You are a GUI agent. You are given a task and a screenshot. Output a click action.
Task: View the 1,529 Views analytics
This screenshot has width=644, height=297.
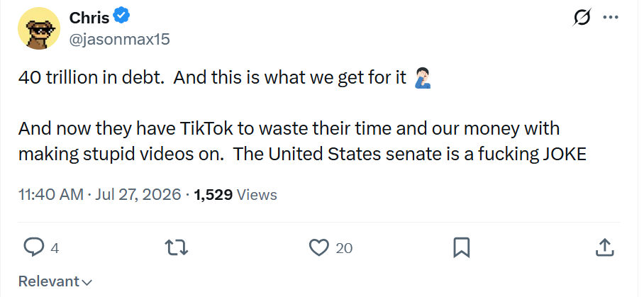pyautogui.click(x=235, y=194)
